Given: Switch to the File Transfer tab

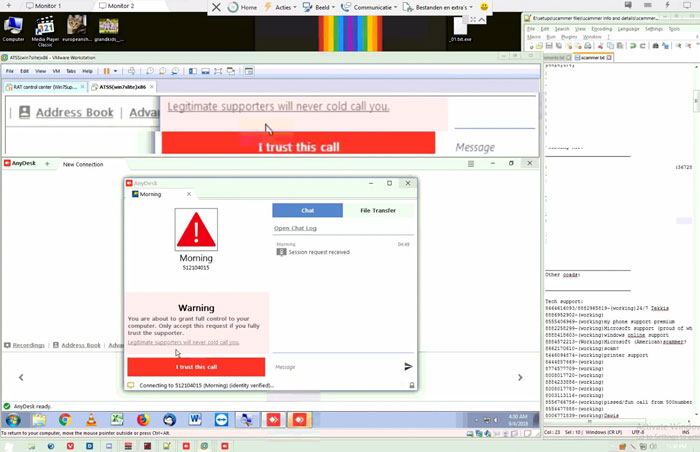Looking at the screenshot, I should click(x=378, y=210).
